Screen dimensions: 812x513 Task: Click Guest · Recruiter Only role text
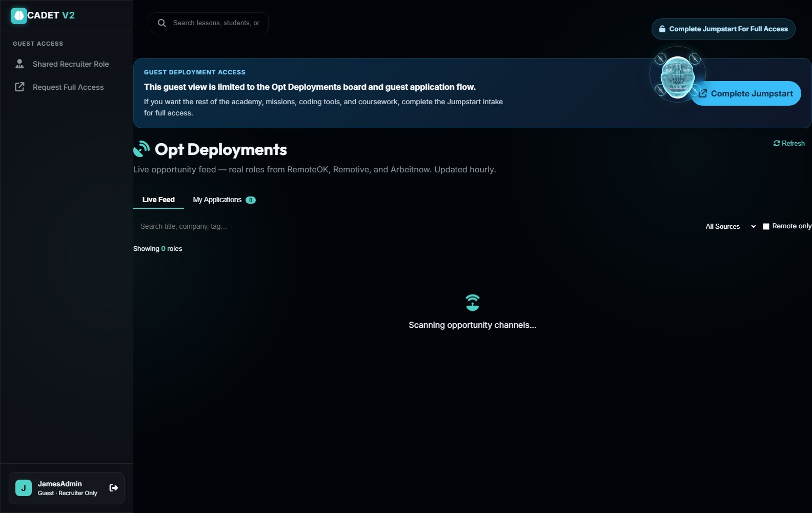67,493
